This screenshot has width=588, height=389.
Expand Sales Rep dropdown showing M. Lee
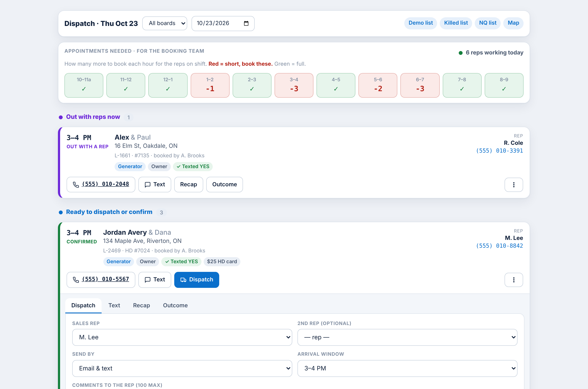pyautogui.click(x=182, y=337)
